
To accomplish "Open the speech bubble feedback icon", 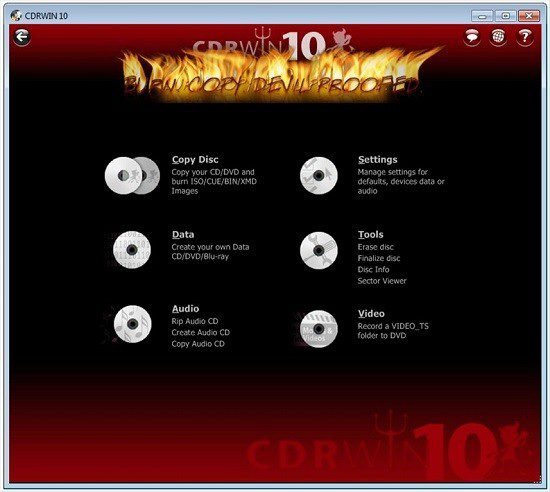I will [x=472, y=37].
